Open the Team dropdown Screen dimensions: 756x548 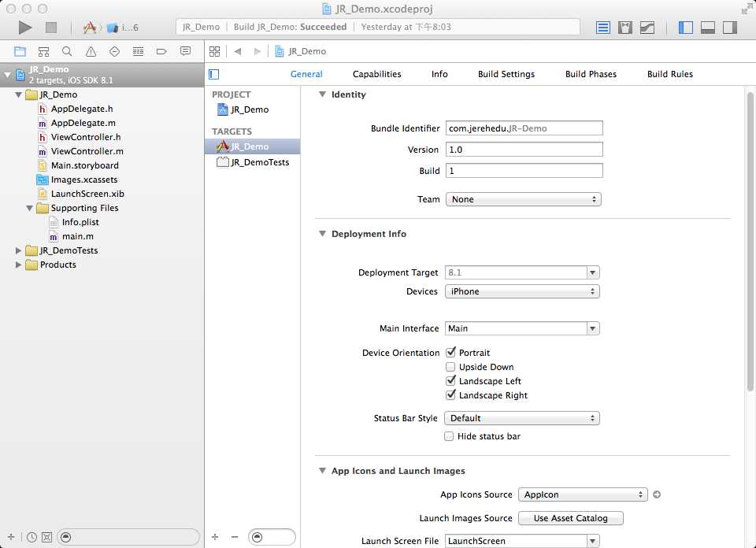(x=523, y=199)
